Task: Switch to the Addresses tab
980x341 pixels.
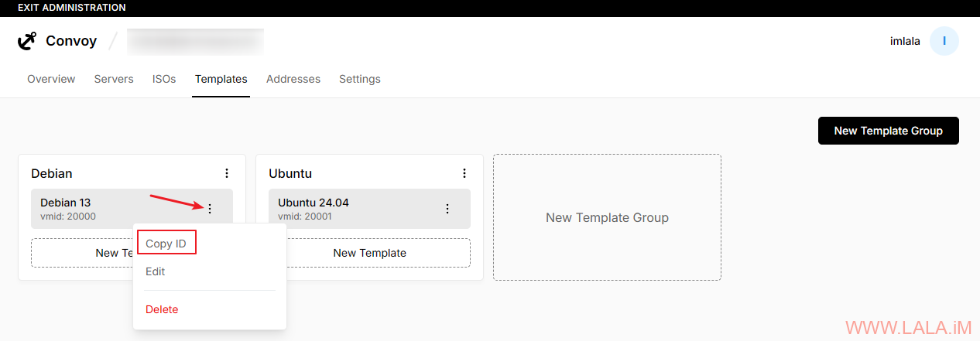Action: coord(293,79)
